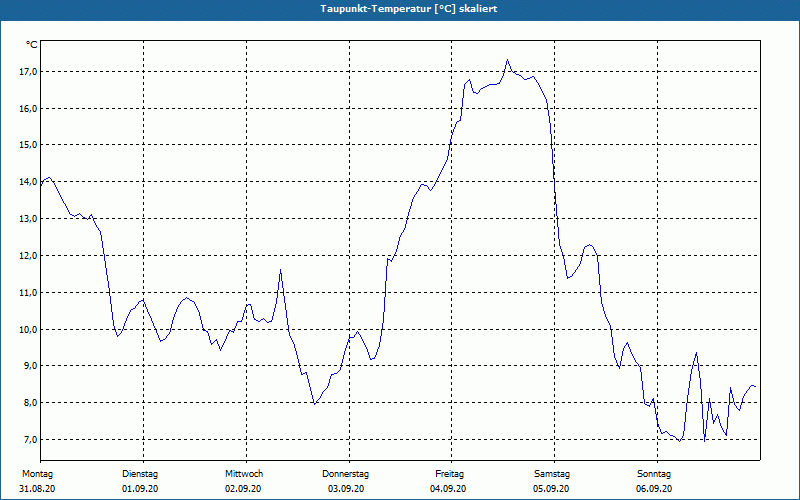Click the Mittwoch day label
Image resolution: width=800 pixels, height=500 pixels.
point(244,474)
